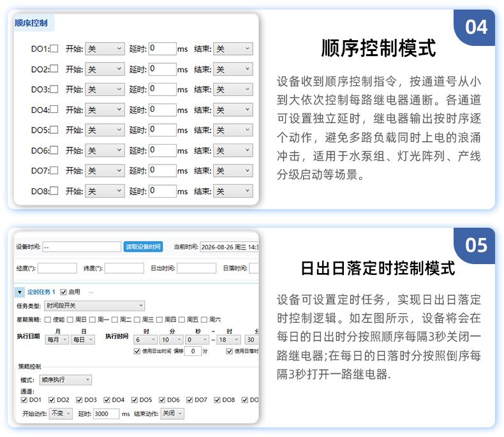Click the 偏移 minutes input field
This screenshot has height=437, width=504.
click(193, 351)
